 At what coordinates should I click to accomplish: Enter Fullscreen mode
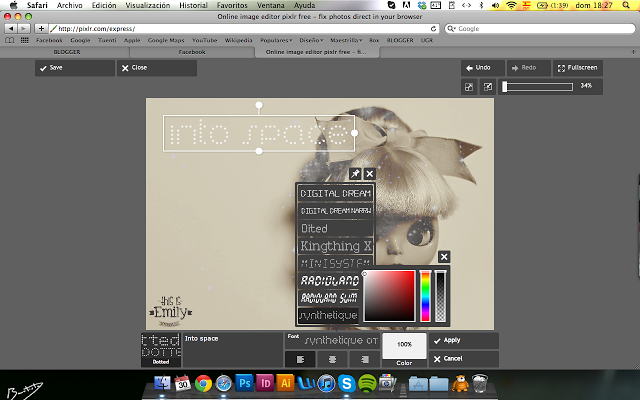576,68
